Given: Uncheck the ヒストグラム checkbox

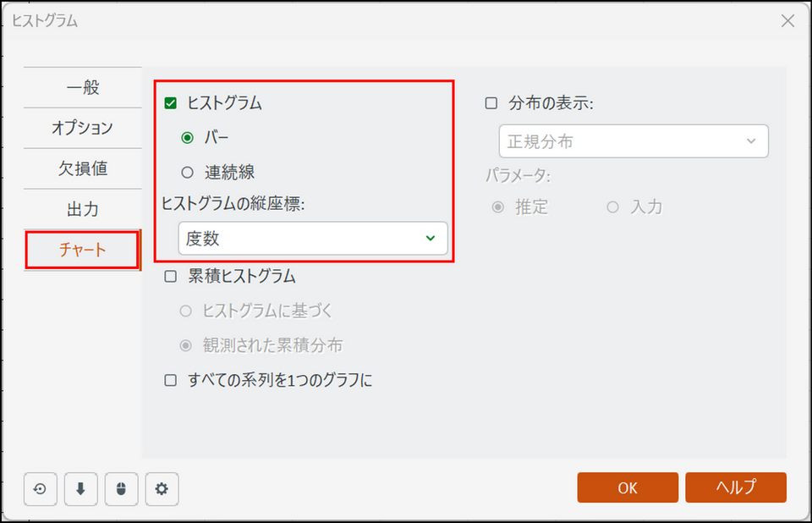Looking at the screenshot, I should pyautogui.click(x=171, y=103).
